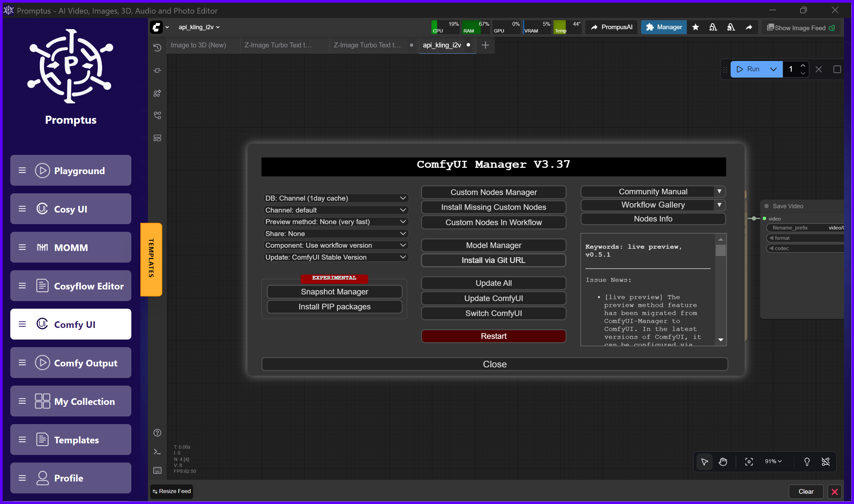Toggle the light theme bulb icon
This screenshot has width=854, height=504.
pos(807,461)
